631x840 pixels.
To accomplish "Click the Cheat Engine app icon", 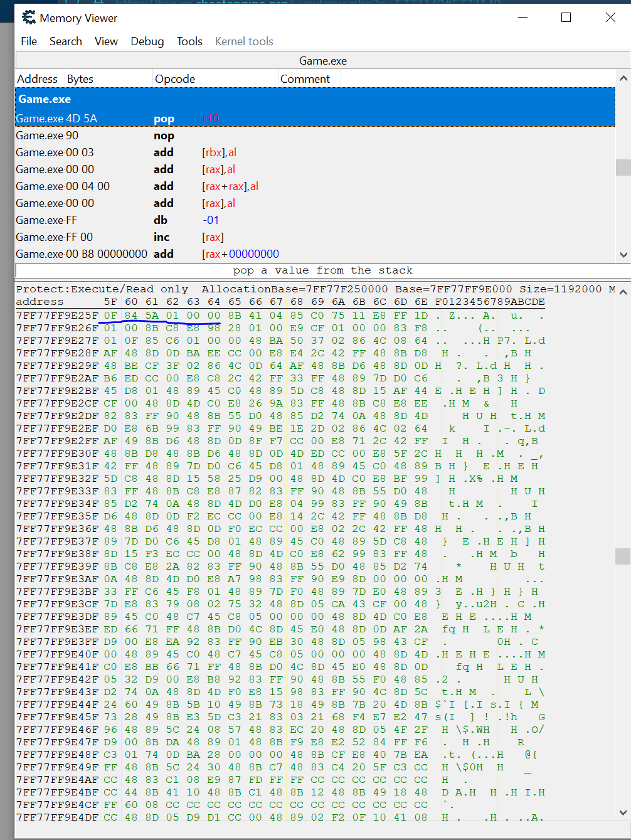I will pyautogui.click(x=29, y=18).
